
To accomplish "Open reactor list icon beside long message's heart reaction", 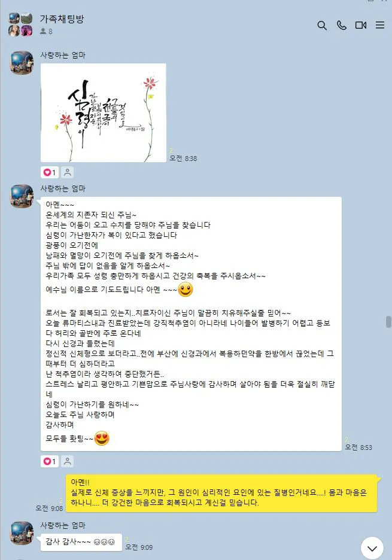I will (x=67, y=461).
